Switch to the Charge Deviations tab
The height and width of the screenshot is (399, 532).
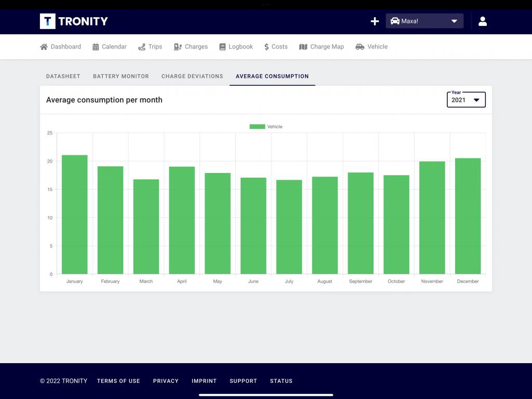click(192, 76)
